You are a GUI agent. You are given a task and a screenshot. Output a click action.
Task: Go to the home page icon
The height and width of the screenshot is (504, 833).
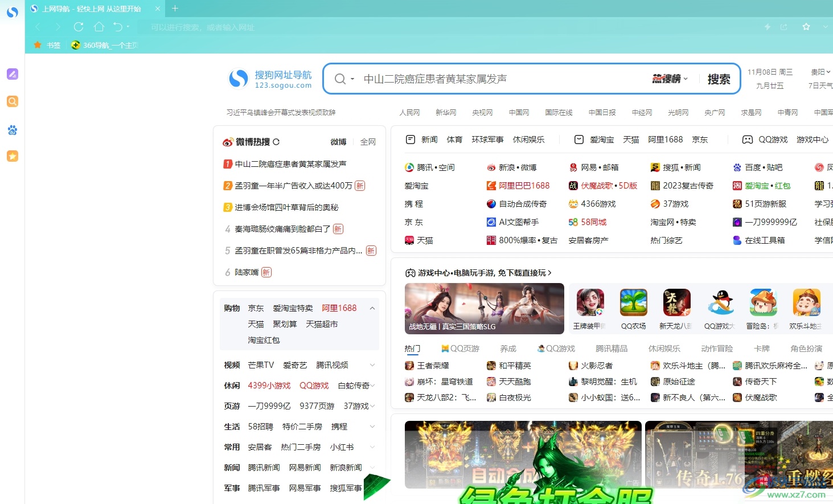pyautogui.click(x=99, y=27)
